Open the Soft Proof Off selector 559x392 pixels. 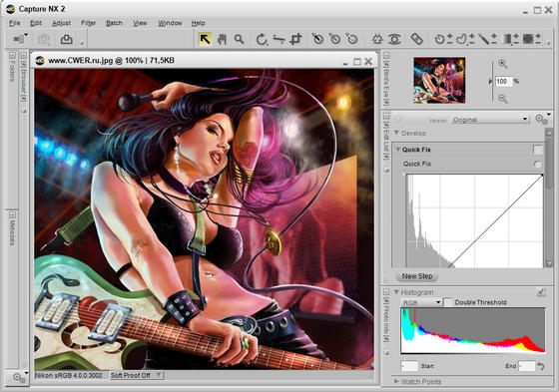[x=136, y=375]
